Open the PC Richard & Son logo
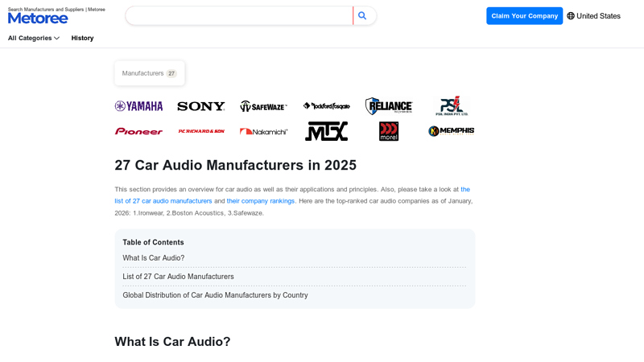The image size is (644, 362). (x=201, y=131)
